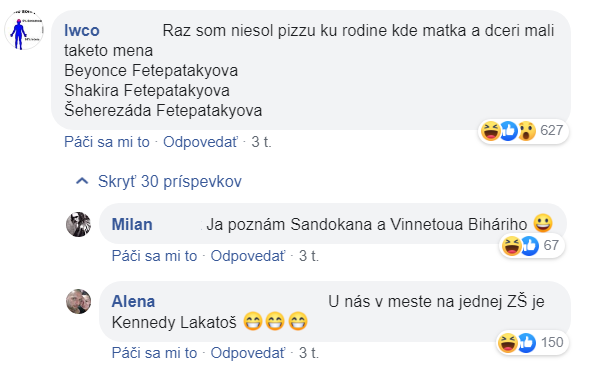
Task: Open Iwco's profile picture
Action: click(x=24, y=30)
